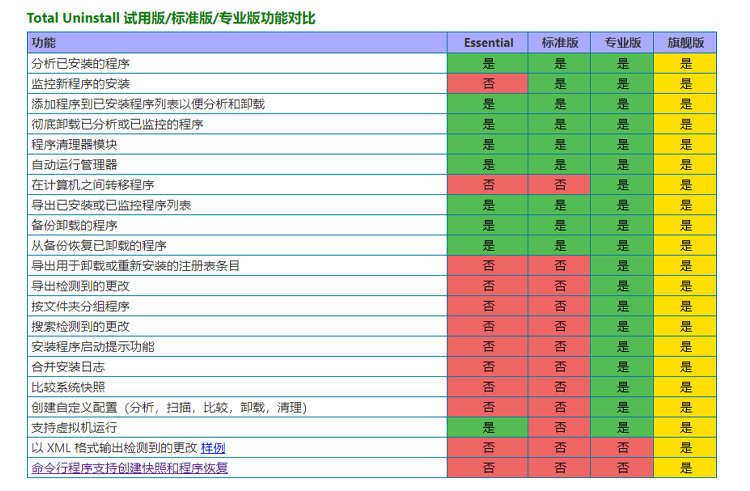Viewport: 750px width, 491px height.
Task: Open the 样例 sample link
Action: 213,448
